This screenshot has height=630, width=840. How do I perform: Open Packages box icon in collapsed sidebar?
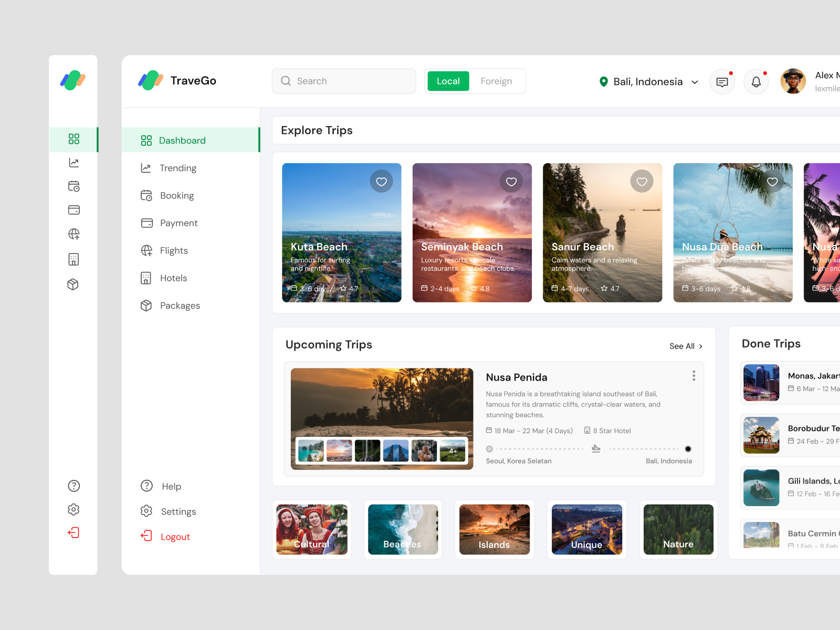(73, 284)
